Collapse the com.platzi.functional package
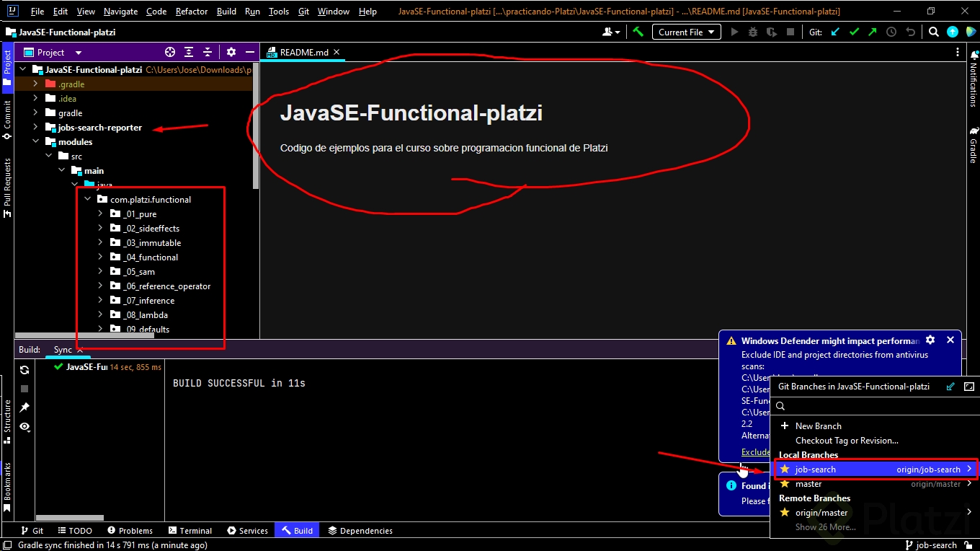 pyautogui.click(x=87, y=200)
